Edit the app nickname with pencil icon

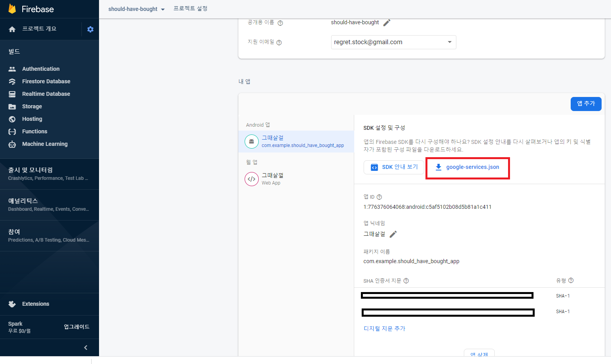pos(393,234)
